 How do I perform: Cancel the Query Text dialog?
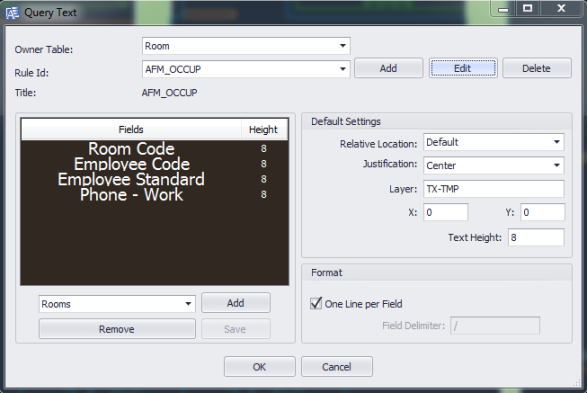(x=337, y=366)
